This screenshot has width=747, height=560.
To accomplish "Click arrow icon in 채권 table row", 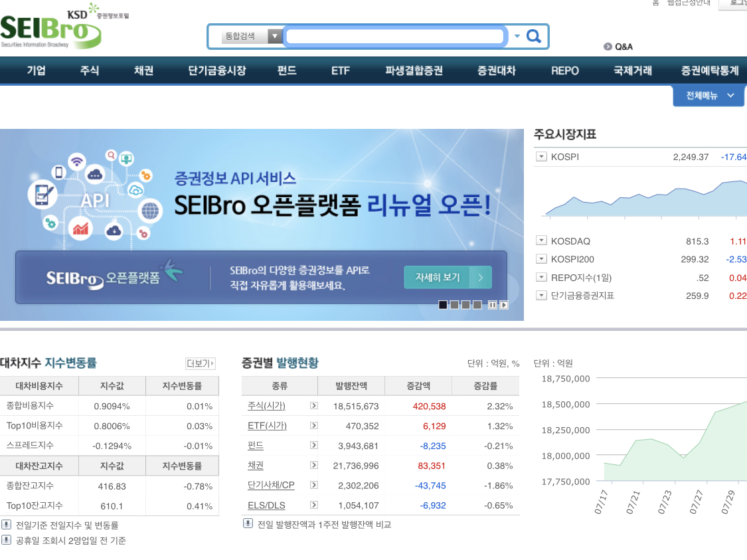I will click(x=313, y=465).
